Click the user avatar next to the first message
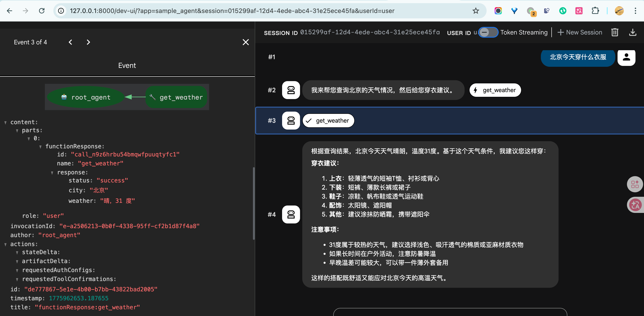This screenshot has height=316, width=644. click(x=627, y=58)
